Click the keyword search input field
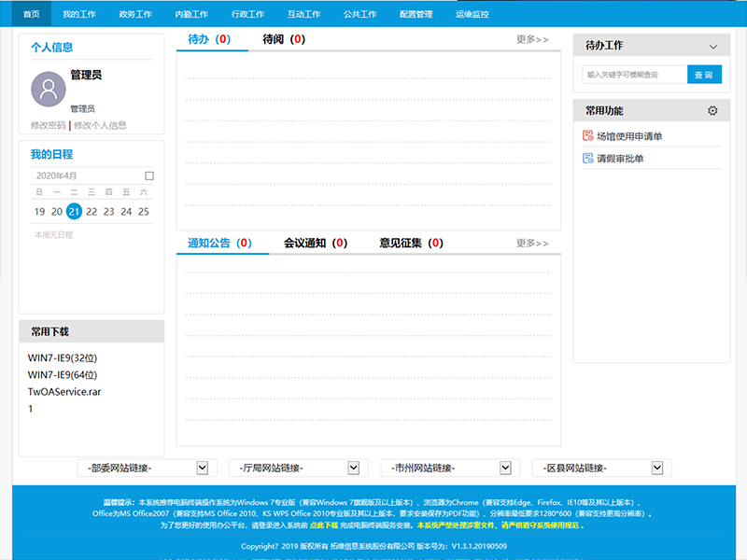 [x=635, y=74]
